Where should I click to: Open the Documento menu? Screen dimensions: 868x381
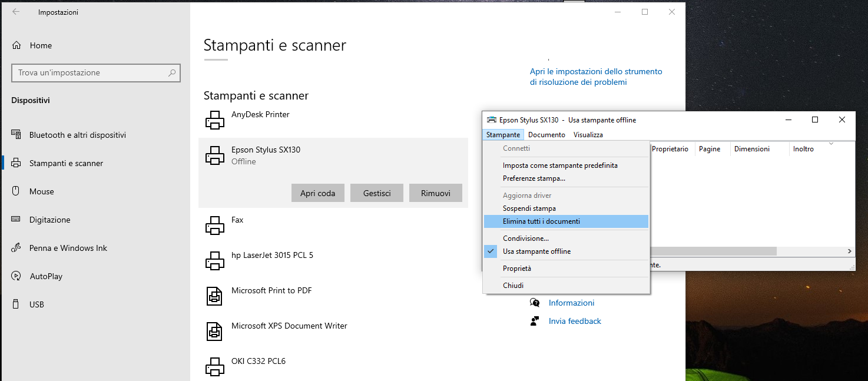click(546, 135)
